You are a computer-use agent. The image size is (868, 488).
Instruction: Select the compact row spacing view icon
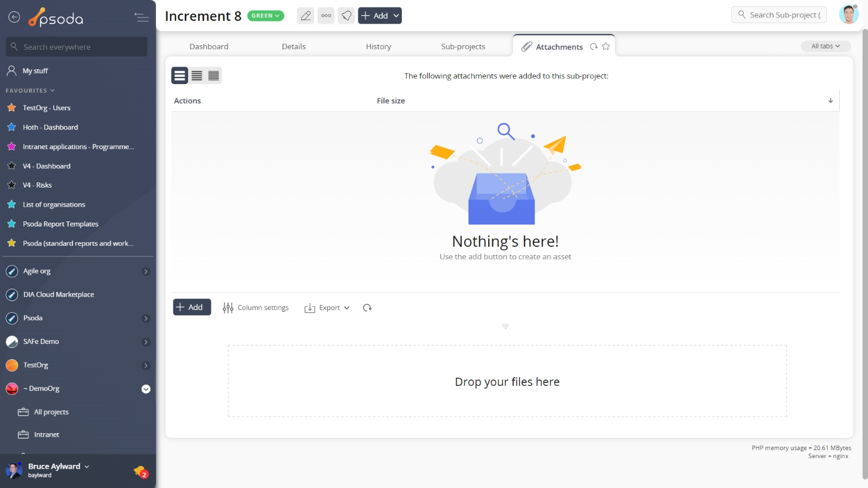(x=214, y=75)
